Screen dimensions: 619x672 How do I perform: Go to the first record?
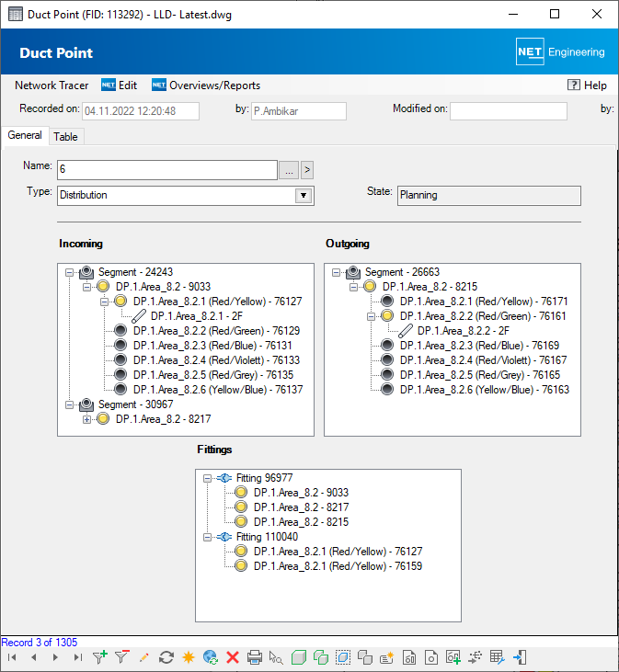[x=12, y=657]
